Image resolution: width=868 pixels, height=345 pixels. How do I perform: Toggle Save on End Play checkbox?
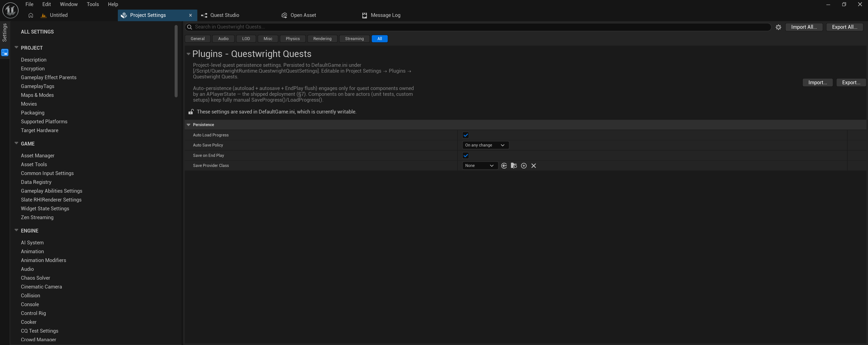[465, 155]
